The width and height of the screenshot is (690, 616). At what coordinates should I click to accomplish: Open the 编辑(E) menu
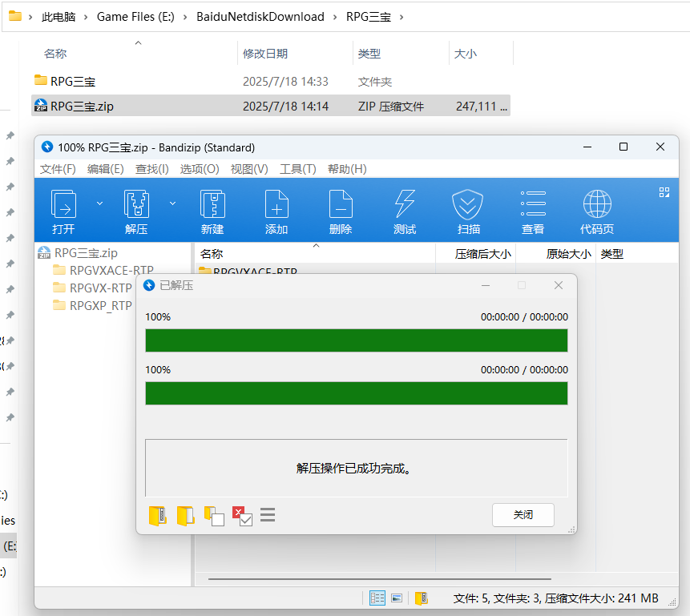105,169
